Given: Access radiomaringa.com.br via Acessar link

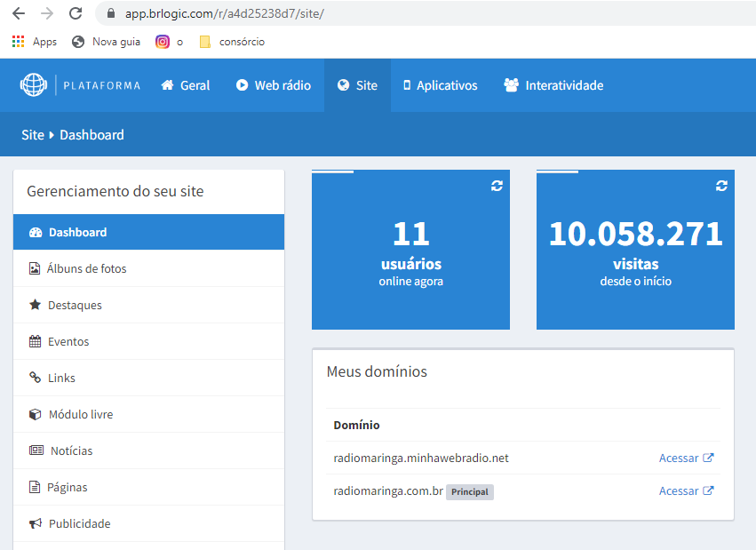Looking at the screenshot, I should 686,490.
